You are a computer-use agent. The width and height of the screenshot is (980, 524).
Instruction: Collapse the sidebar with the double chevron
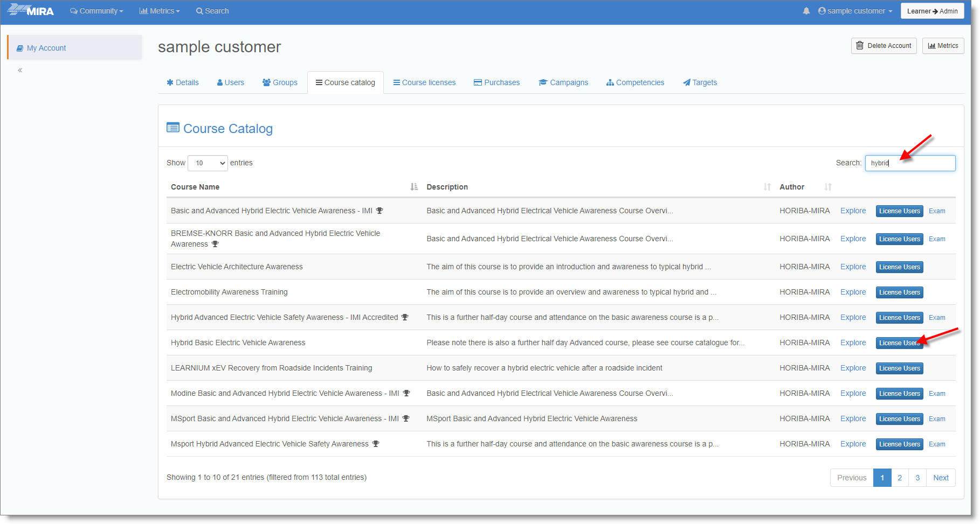pyautogui.click(x=20, y=70)
